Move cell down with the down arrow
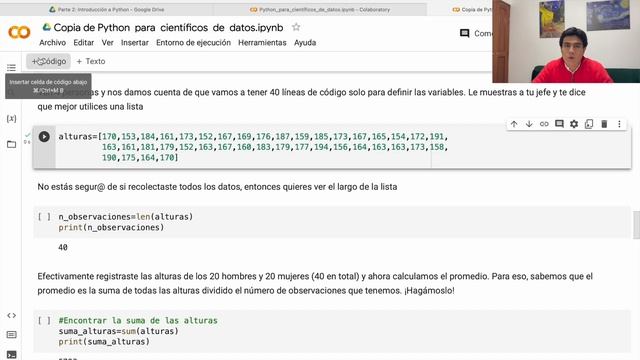 529,124
